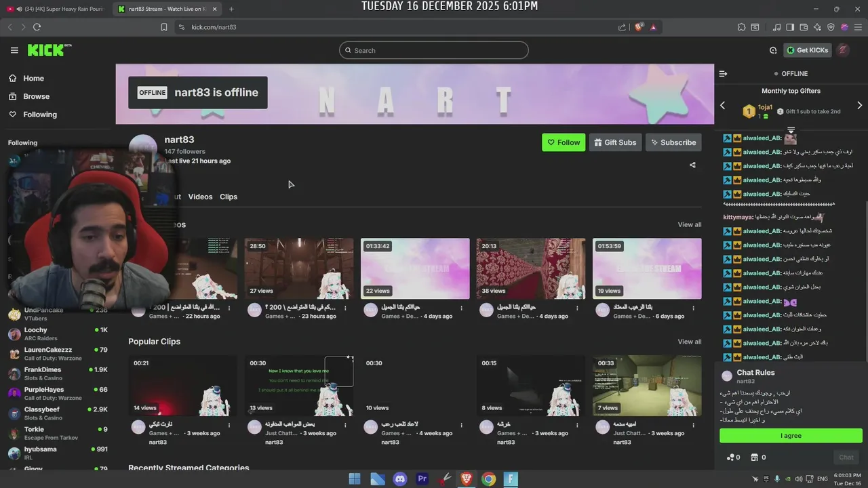
Task: Open FrankDimes channel in the Following list
Action: 57,373
